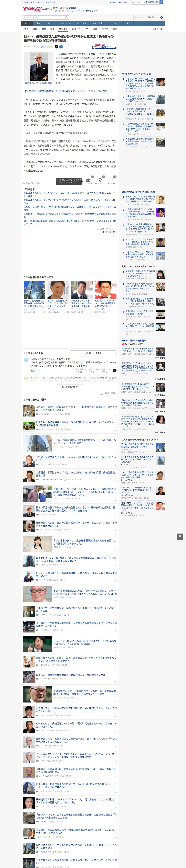Viewport: 186px width, 868px height.
Task: Click the web search blue button at top
Action: (161, 2)
